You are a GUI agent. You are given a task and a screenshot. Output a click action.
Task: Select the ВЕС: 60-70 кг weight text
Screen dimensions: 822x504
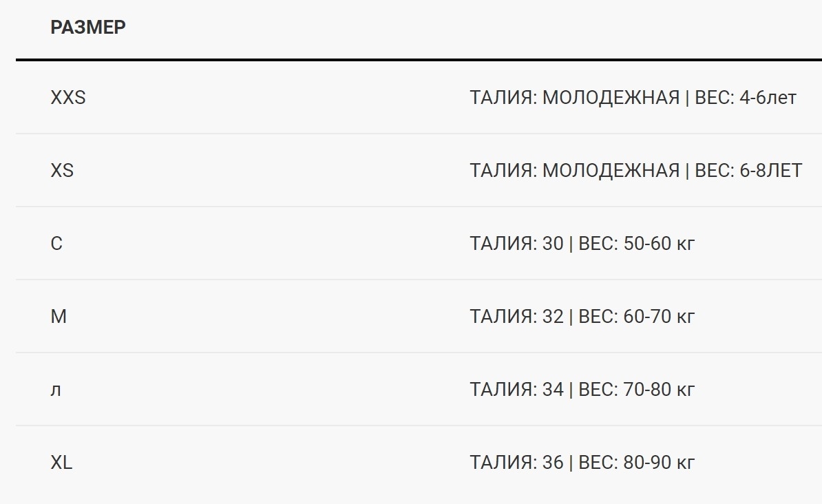[637, 317]
